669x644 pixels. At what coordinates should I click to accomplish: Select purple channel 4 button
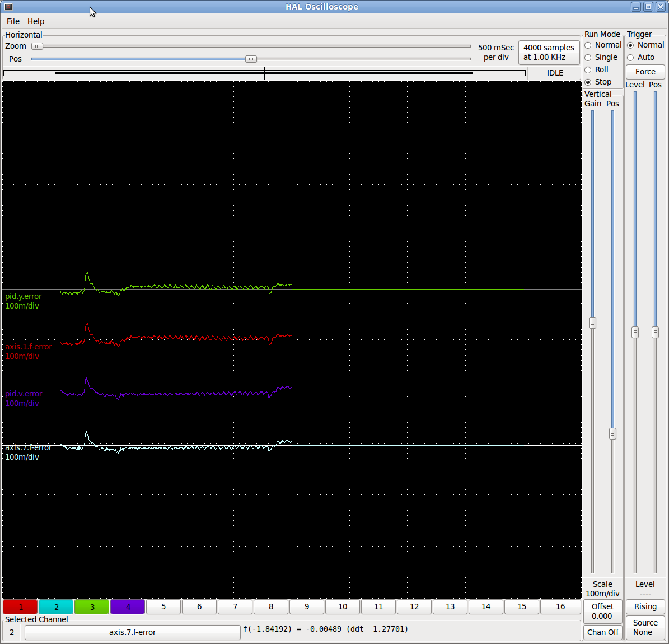click(128, 606)
